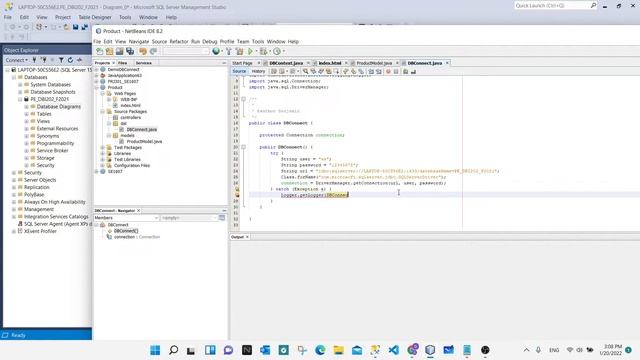This screenshot has height=360, width=640.
Task: Expand the System Databases node
Action: (20, 84)
